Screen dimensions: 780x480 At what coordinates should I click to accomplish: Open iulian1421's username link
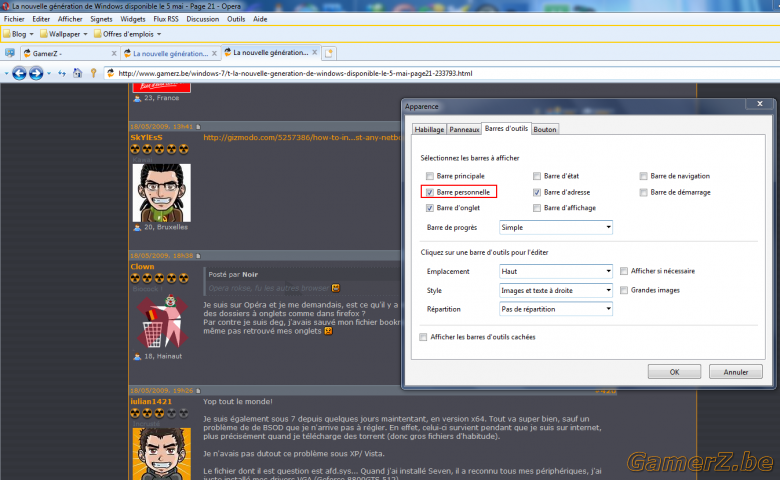151,401
